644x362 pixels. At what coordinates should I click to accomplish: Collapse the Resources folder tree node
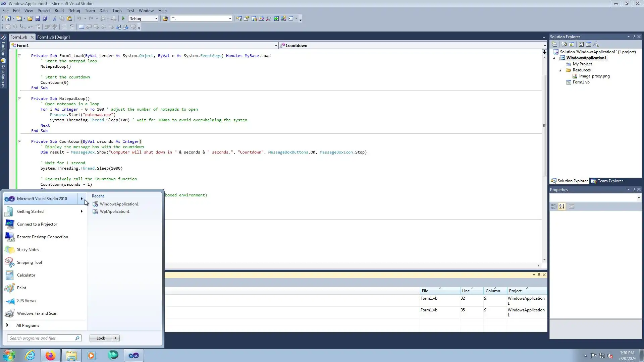(560, 70)
